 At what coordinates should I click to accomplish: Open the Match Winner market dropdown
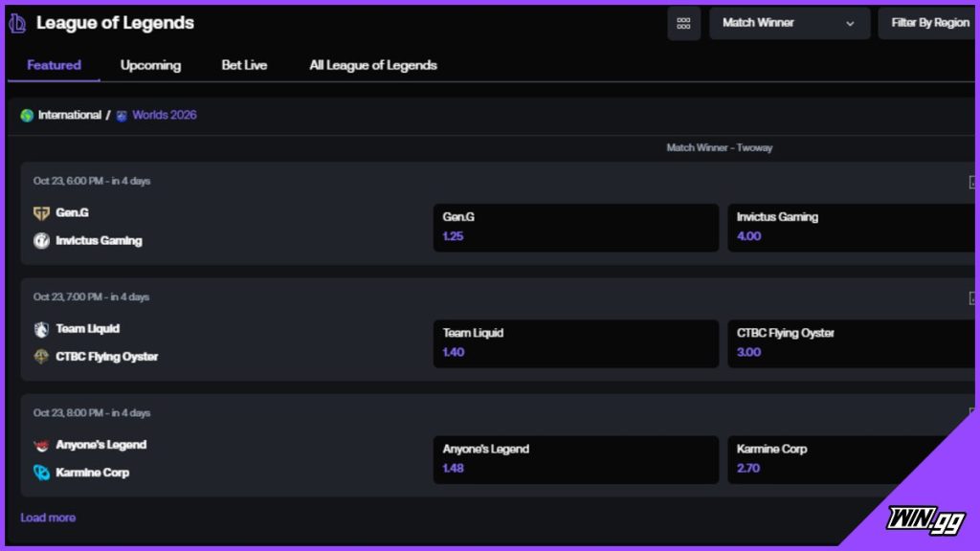(790, 24)
